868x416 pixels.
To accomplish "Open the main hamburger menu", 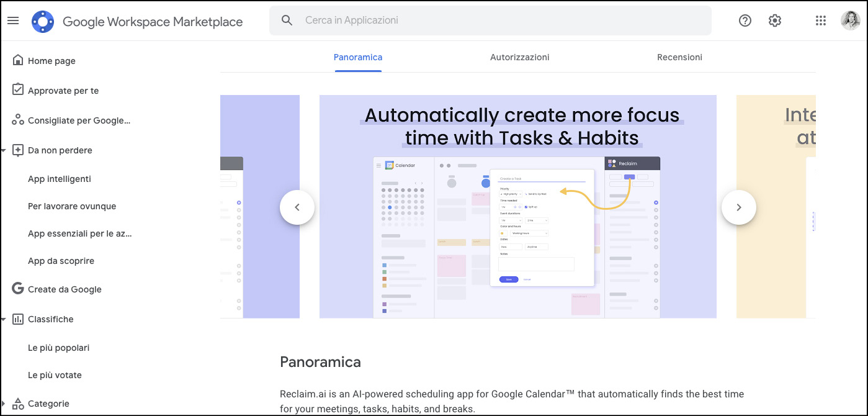I will pyautogui.click(x=13, y=21).
